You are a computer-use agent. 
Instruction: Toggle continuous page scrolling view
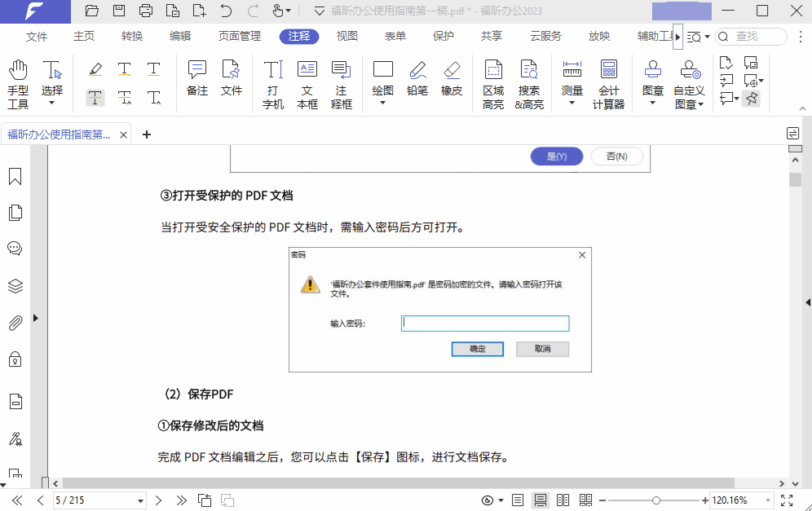tap(540, 500)
